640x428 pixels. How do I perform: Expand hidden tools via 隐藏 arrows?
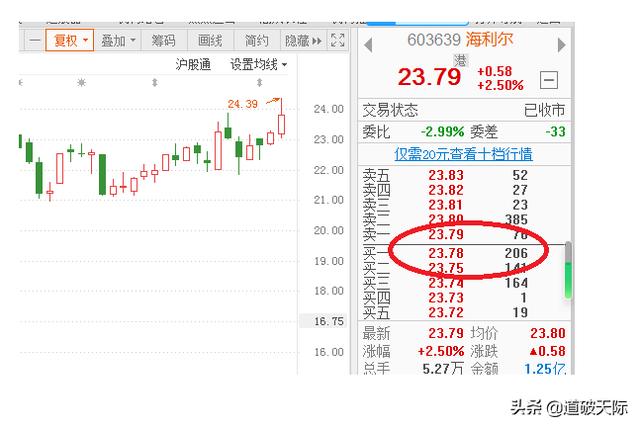point(303,40)
